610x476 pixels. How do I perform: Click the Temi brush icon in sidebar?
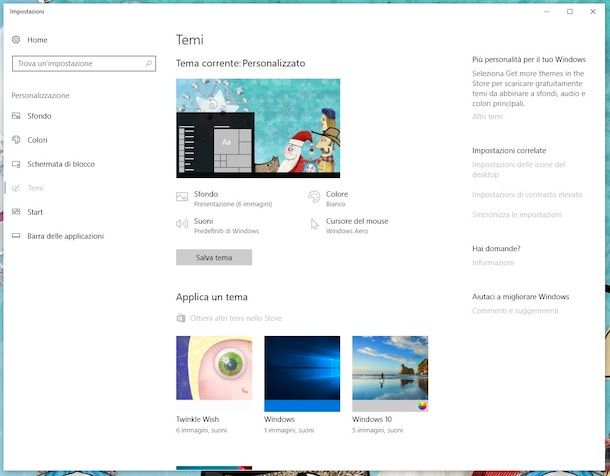(x=16, y=188)
